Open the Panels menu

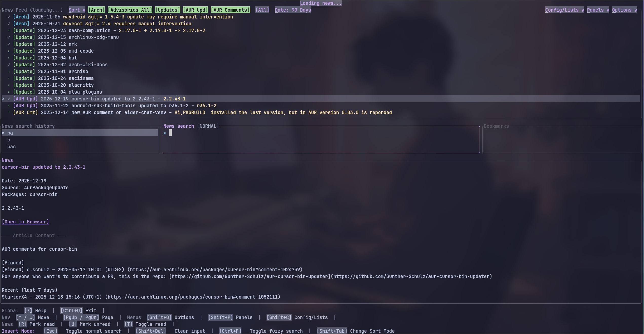[x=598, y=10]
